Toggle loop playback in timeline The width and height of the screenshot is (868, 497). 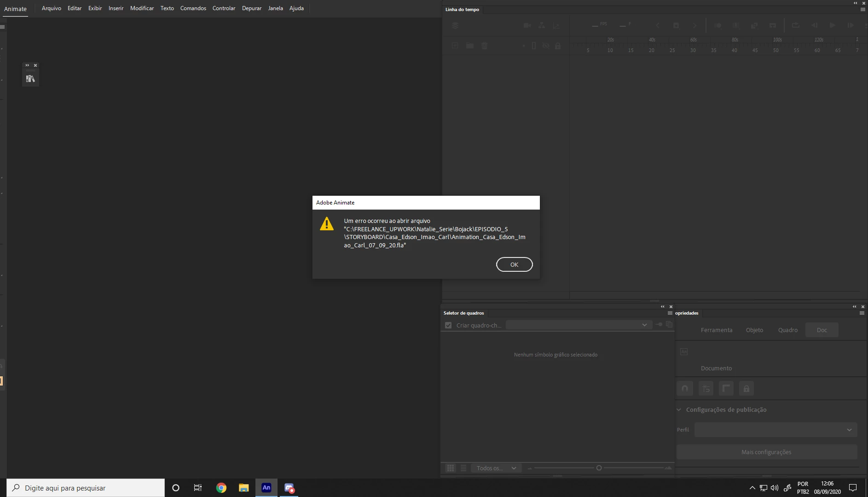(796, 25)
